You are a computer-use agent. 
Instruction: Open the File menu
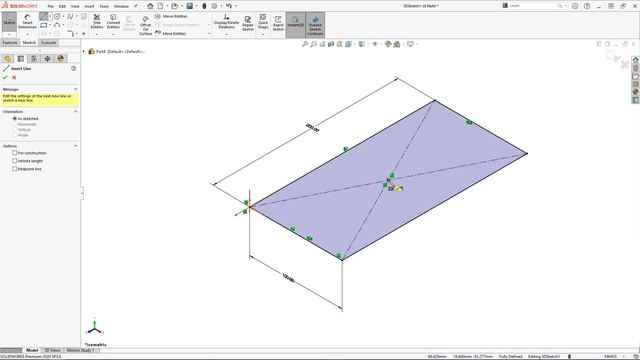50,6
